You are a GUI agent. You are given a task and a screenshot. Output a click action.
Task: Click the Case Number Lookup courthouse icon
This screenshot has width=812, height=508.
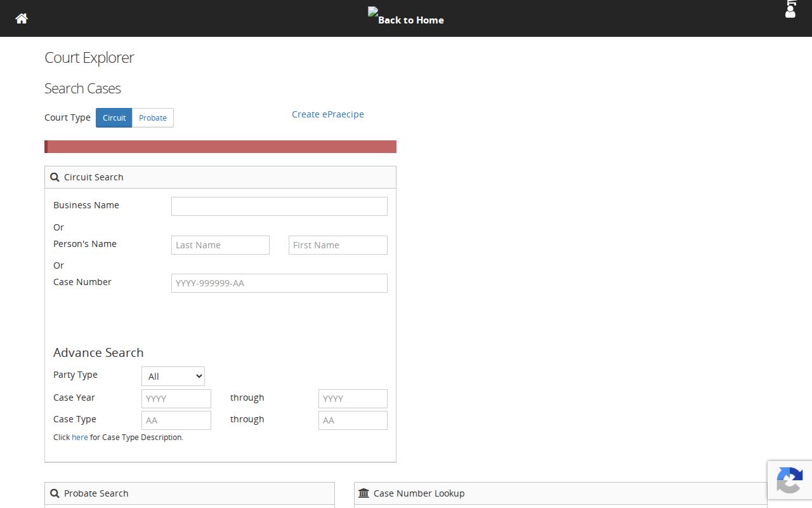(x=363, y=493)
